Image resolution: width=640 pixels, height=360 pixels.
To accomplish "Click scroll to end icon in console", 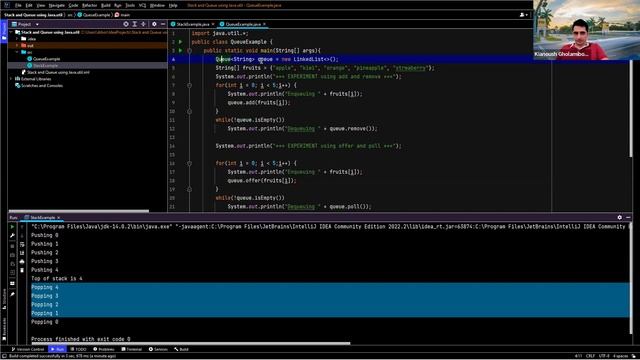I will pos(22,253).
